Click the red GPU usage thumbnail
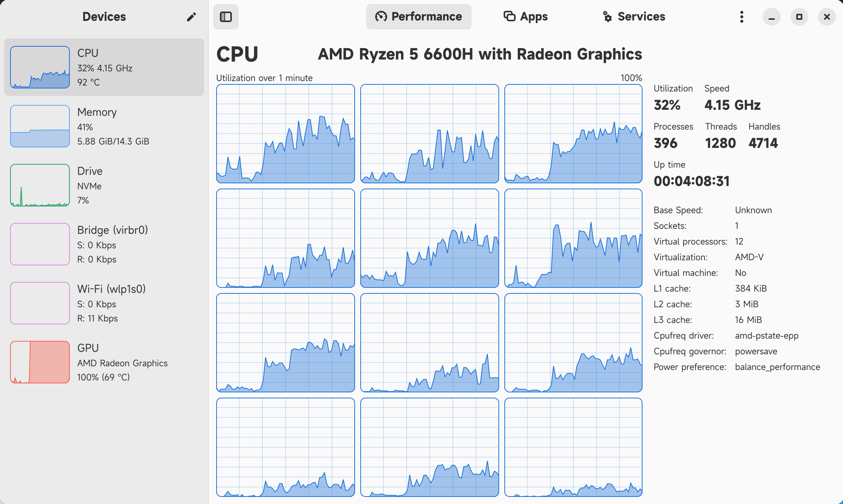 [x=40, y=362]
